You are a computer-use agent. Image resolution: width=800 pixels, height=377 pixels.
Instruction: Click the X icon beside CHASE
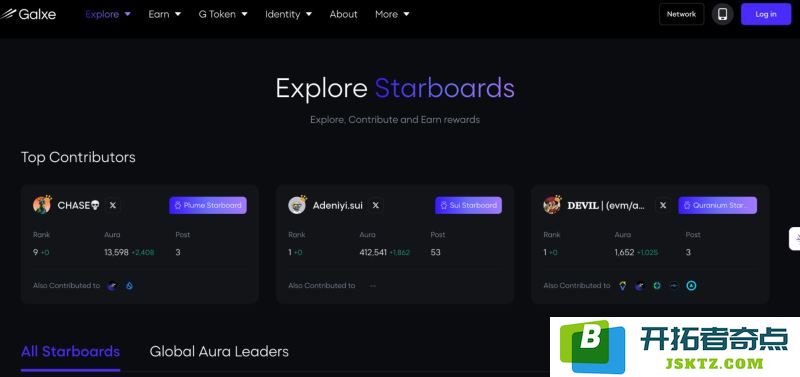113,205
